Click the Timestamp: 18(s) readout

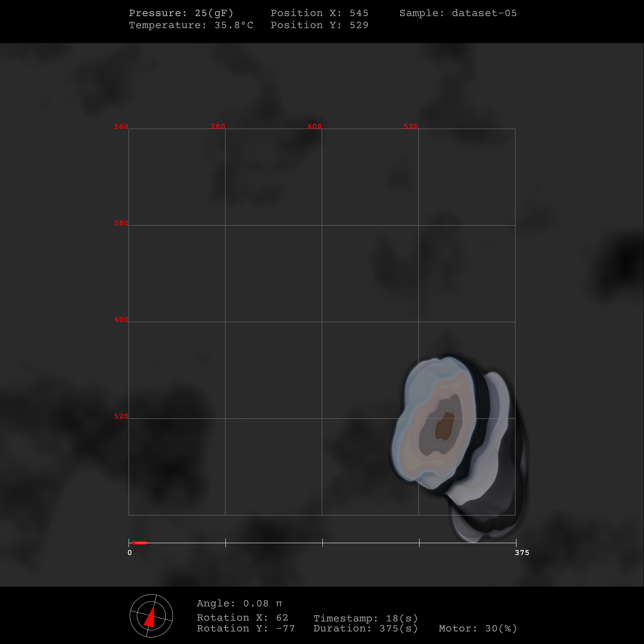click(365, 618)
